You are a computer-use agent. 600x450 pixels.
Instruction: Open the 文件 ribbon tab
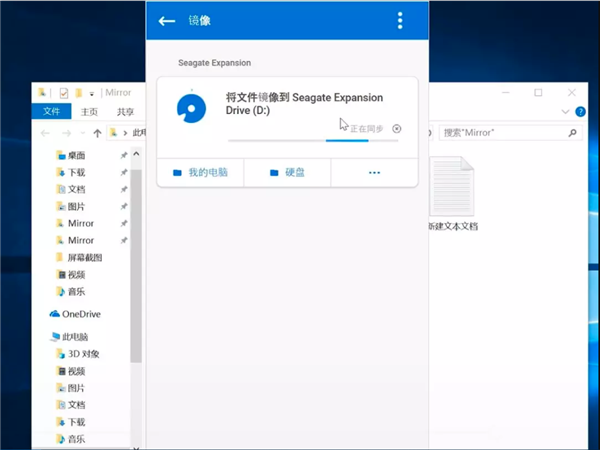[x=51, y=111]
